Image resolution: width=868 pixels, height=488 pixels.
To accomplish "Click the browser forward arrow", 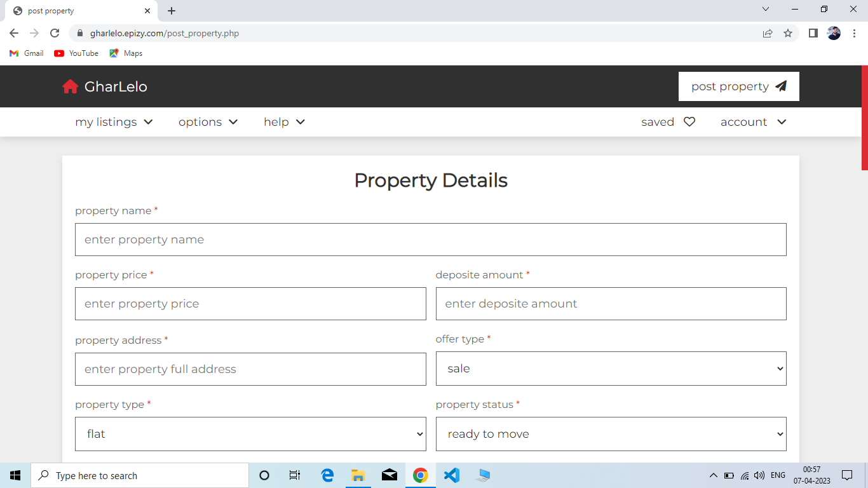I will pyautogui.click(x=34, y=33).
